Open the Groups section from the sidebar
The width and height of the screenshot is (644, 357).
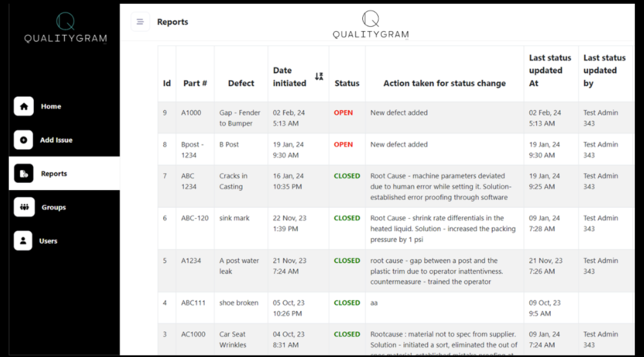point(54,207)
